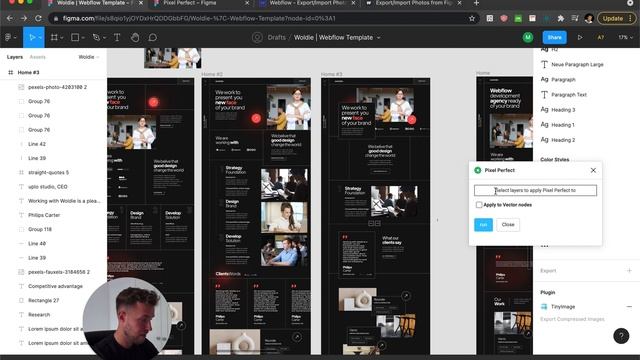Remove the TinyImage plugin with minus
640x360 pixels.
tap(629, 307)
